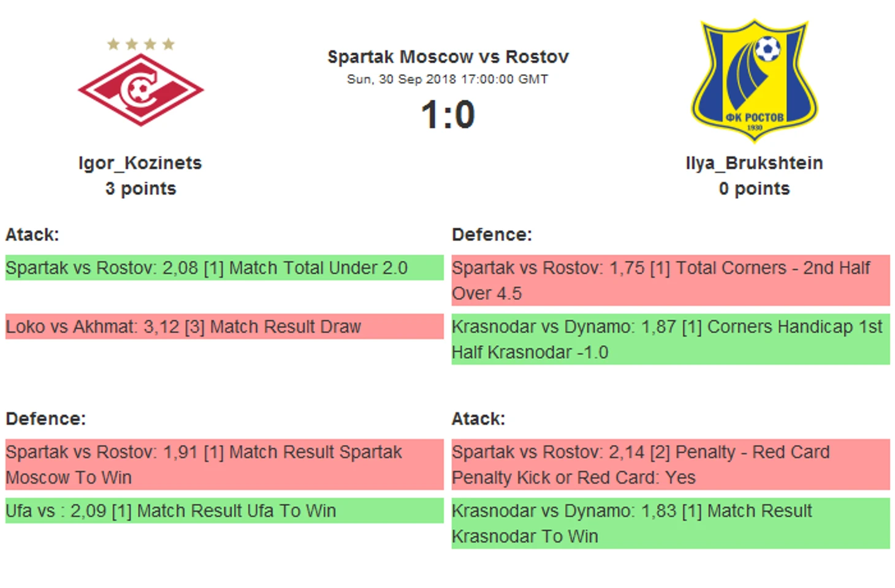Click Total Corners 2nd Half Over 4.5 bet
The height and width of the screenshot is (588, 895).
671,280
